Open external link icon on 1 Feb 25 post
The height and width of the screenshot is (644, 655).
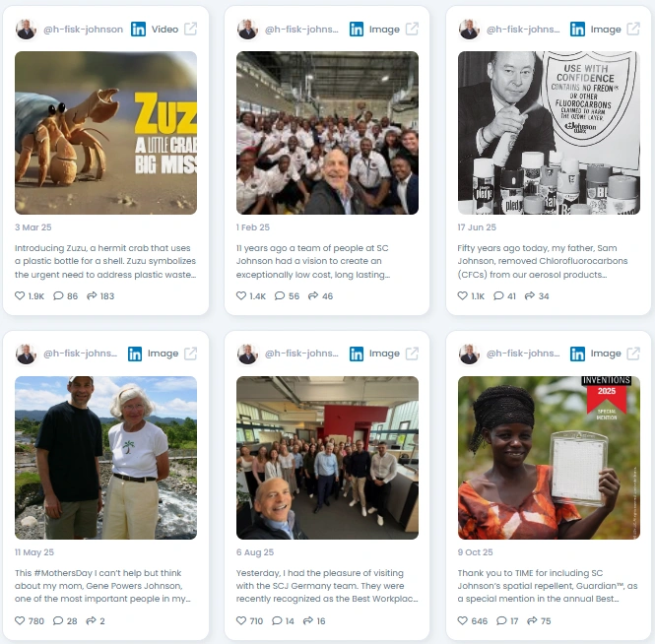coord(412,29)
